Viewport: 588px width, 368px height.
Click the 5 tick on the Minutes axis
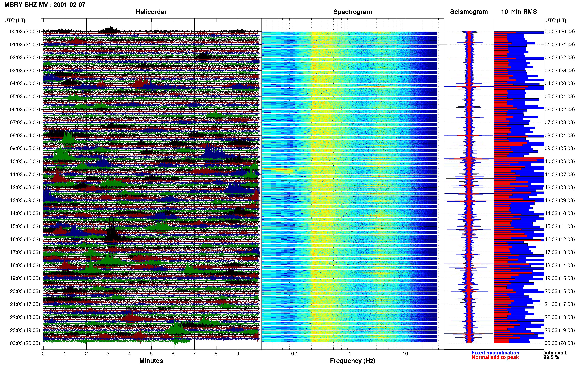151,354
